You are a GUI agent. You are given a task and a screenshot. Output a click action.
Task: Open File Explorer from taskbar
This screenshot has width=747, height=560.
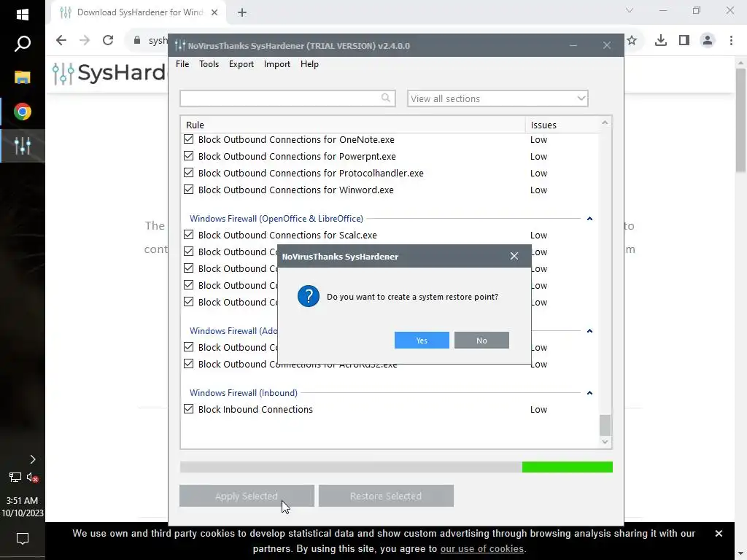[23, 77]
